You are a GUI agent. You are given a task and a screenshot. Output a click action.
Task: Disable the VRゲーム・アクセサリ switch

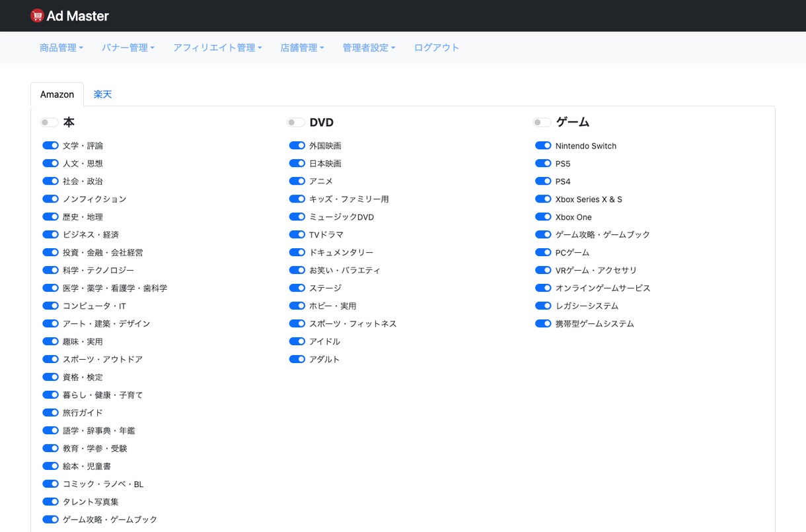click(x=544, y=270)
